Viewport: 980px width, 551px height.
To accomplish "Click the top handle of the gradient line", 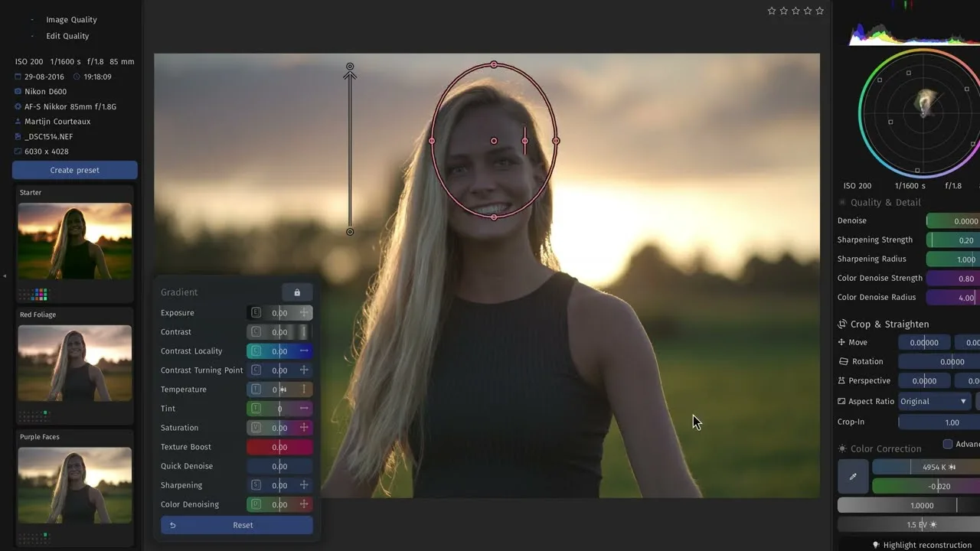I will (x=350, y=67).
